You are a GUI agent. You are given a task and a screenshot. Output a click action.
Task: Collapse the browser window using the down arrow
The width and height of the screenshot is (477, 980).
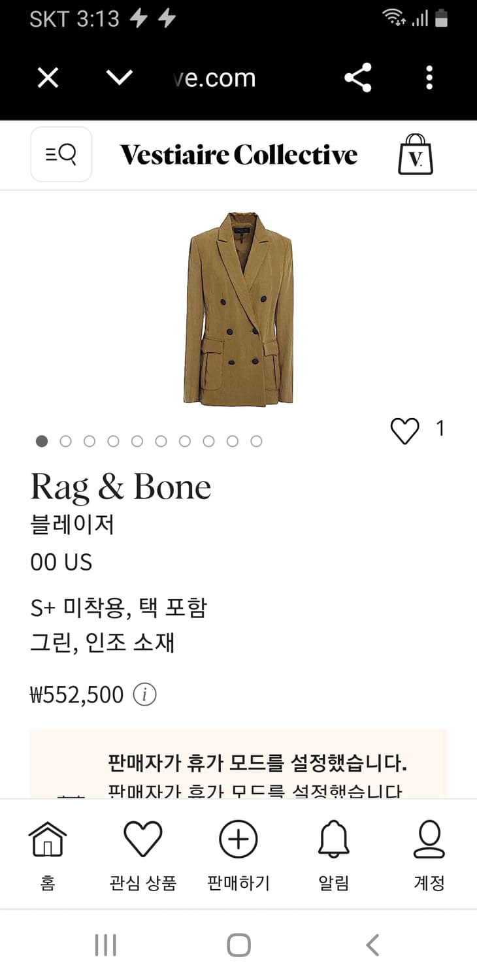coord(119,78)
